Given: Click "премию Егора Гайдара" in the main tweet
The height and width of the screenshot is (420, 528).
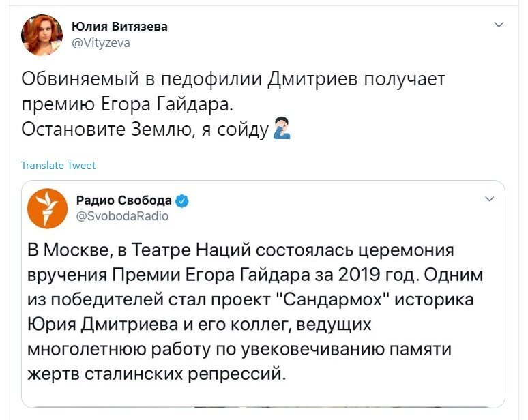Looking at the screenshot, I should pyautogui.click(x=127, y=105).
